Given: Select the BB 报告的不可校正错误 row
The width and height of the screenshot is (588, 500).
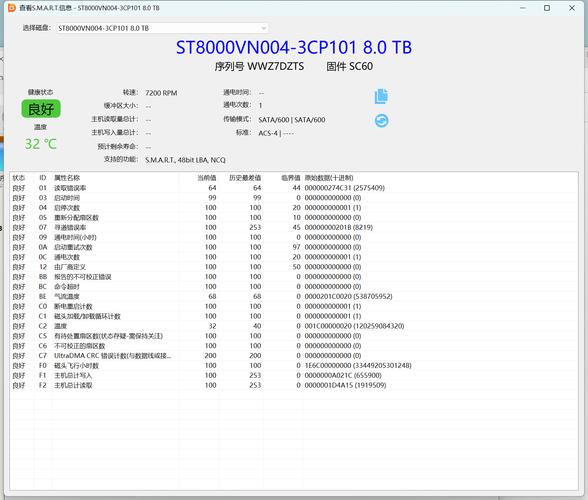Looking at the screenshot, I should [x=294, y=277].
